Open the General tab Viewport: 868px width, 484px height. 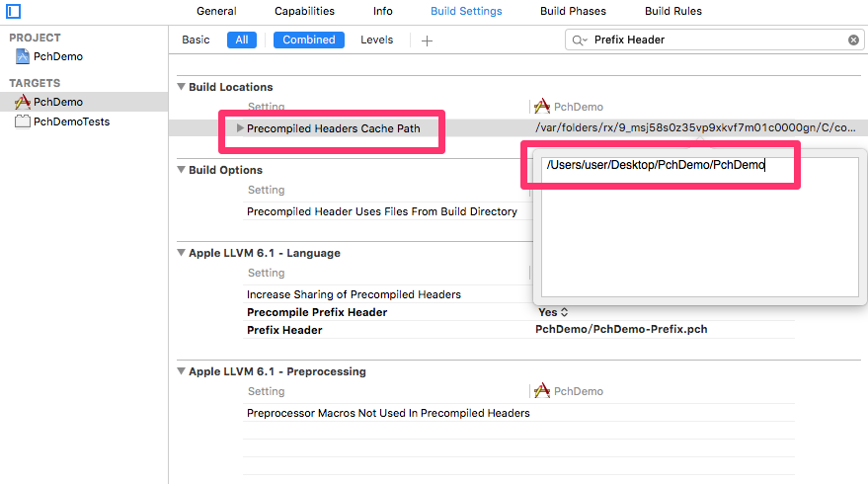(x=216, y=11)
